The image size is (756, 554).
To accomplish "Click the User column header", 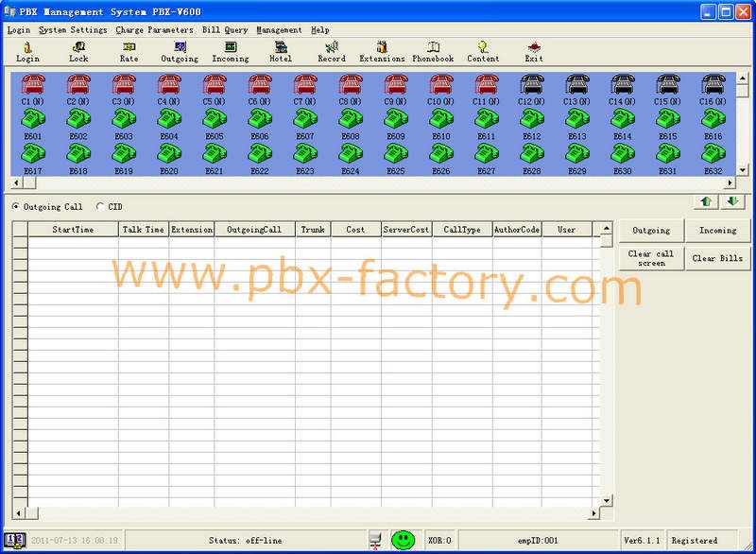I will (566, 230).
